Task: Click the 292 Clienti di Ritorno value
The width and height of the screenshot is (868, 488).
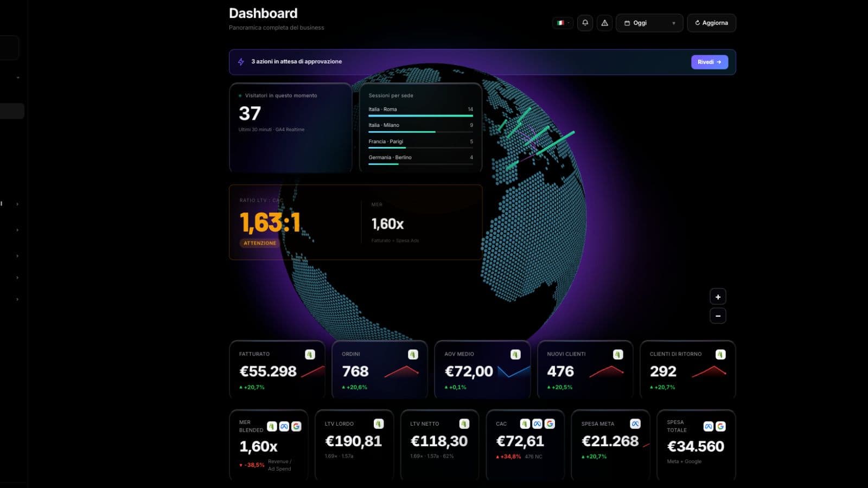Action: 663,371
